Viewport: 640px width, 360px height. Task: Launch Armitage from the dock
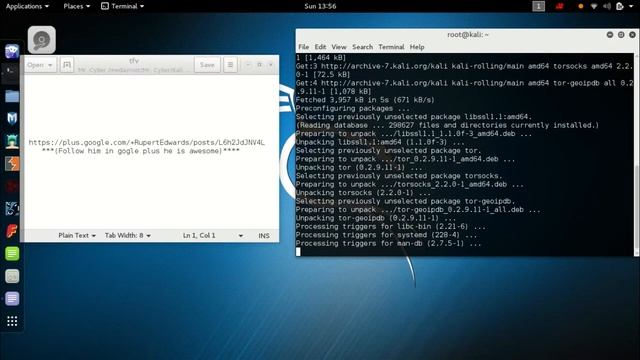click(x=12, y=141)
